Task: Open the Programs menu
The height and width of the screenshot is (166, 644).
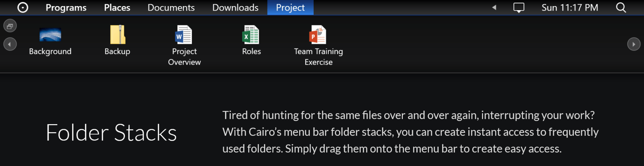Action: pyautogui.click(x=66, y=7)
